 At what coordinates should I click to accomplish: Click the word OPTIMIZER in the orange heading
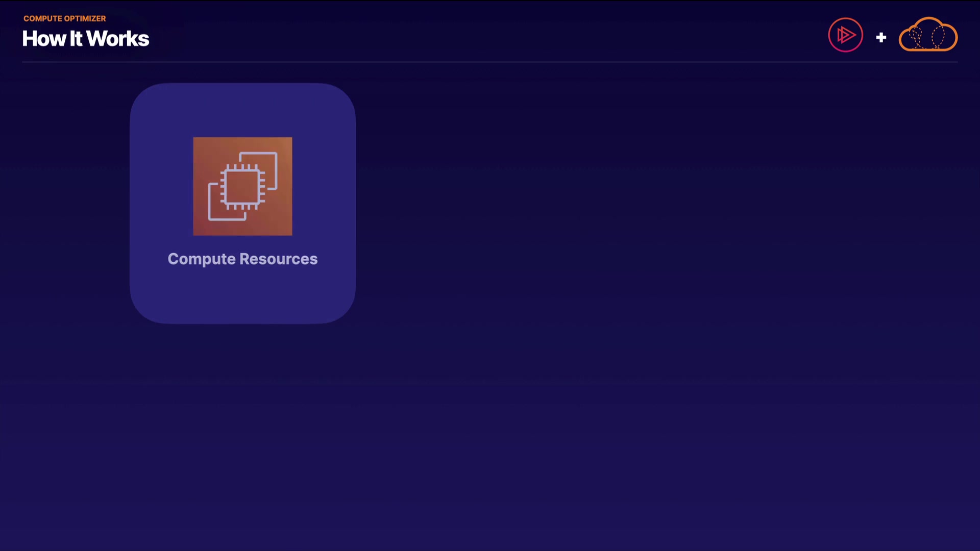pos(85,18)
